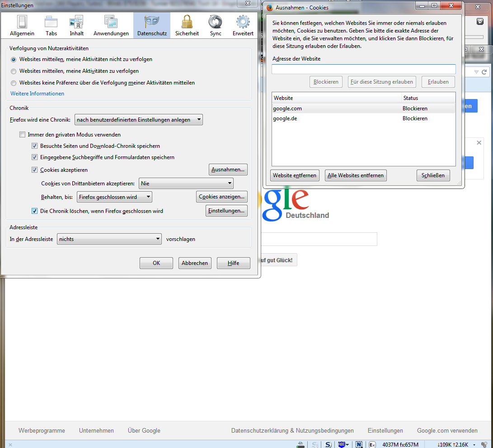
Task: Expand the Firefox Chronik mode dropdown
Action: coord(138,120)
